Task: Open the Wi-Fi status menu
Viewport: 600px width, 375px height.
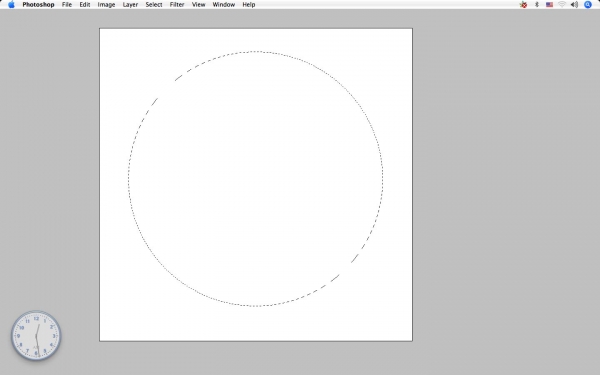Action: [x=562, y=5]
